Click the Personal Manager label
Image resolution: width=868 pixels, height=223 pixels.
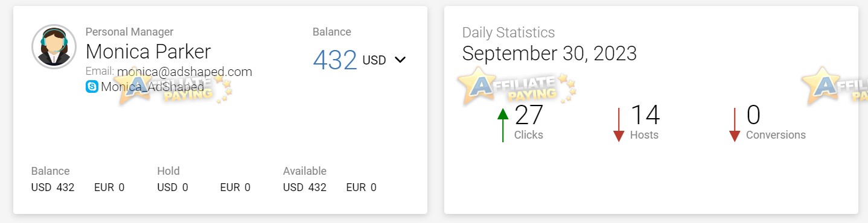[x=130, y=32]
